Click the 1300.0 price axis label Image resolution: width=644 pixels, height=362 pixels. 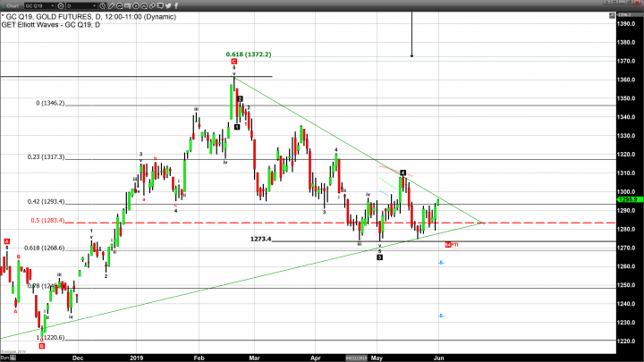pos(626,191)
